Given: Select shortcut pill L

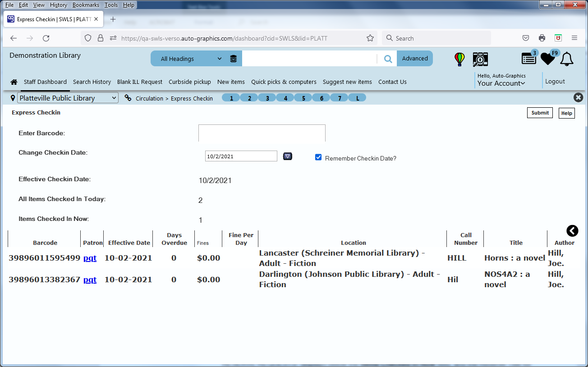Looking at the screenshot, I should (x=358, y=98).
